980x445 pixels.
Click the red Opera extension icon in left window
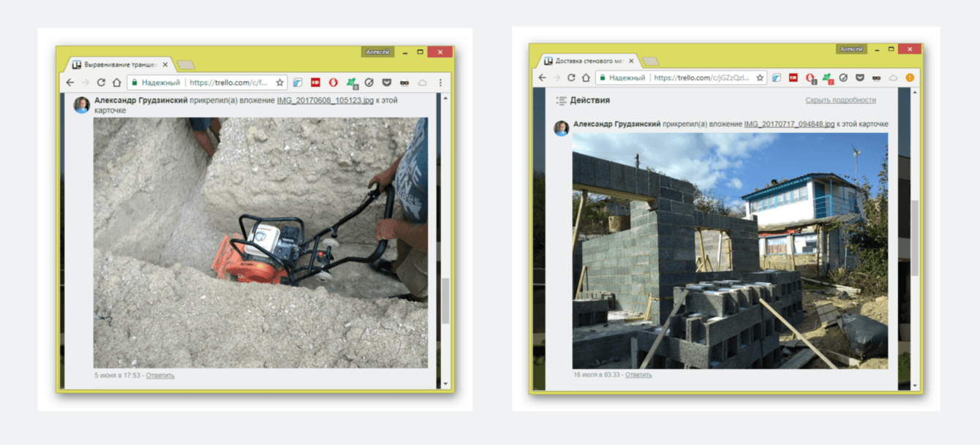(x=333, y=83)
